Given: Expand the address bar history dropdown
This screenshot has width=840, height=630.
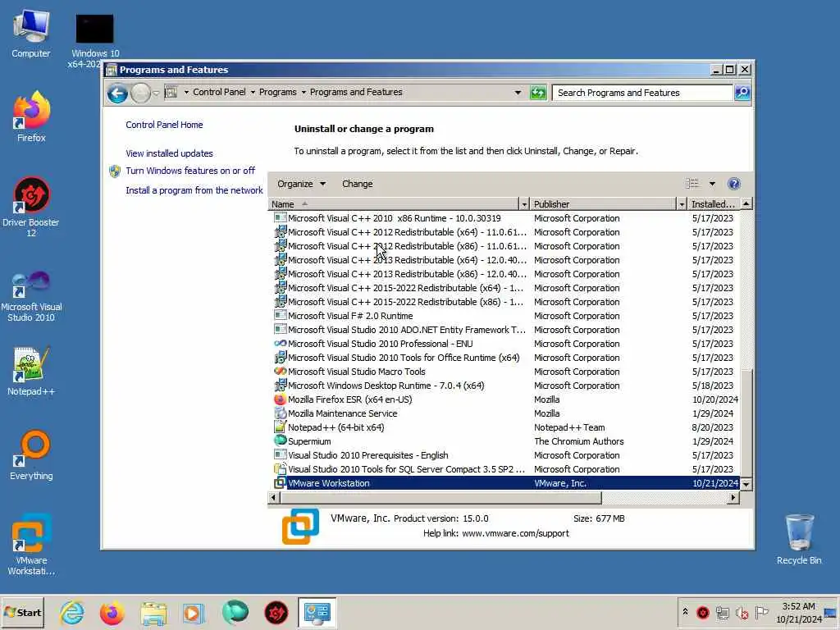Looking at the screenshot, I should (518, 93).
